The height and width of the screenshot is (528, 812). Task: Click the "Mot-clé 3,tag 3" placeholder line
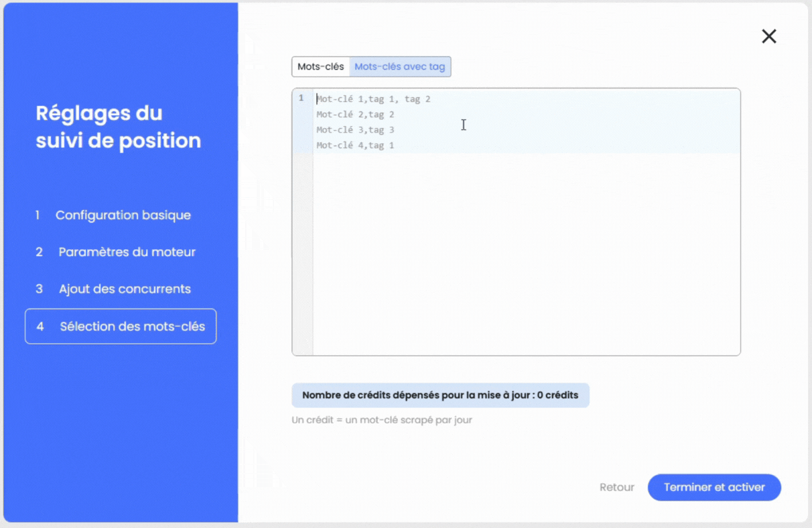click(355, 130)
